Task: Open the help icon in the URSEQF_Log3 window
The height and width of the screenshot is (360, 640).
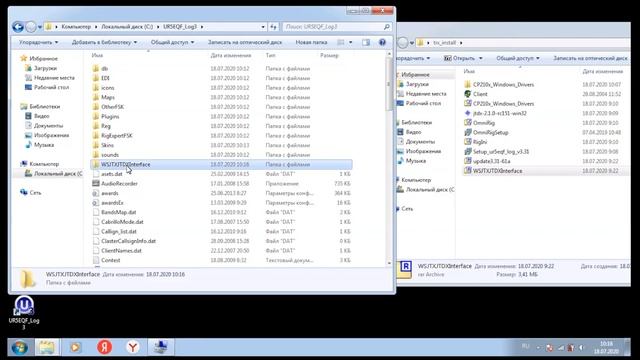Action: (382, 42)
